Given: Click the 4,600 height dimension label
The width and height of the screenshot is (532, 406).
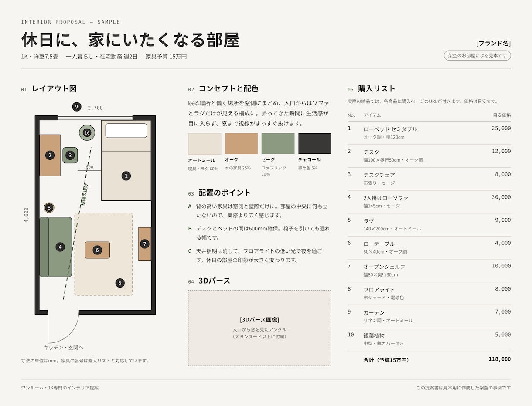Looking at the screenshot, I should 26,215.
